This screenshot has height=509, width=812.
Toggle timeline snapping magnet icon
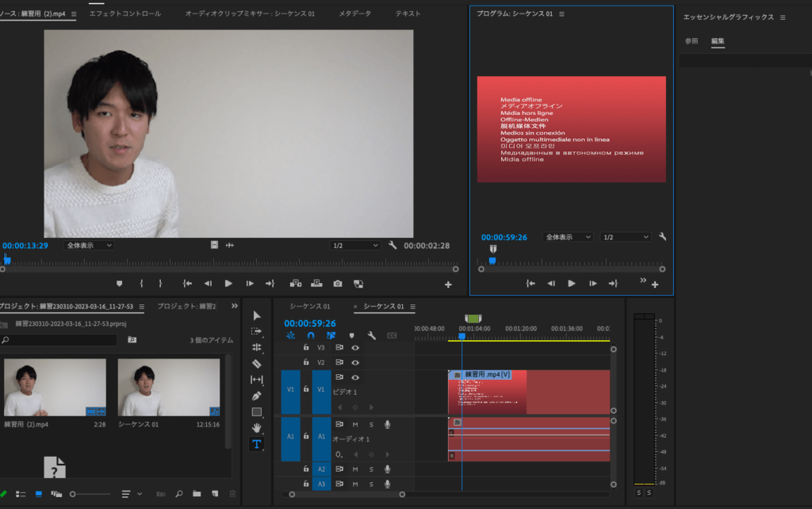311,335
